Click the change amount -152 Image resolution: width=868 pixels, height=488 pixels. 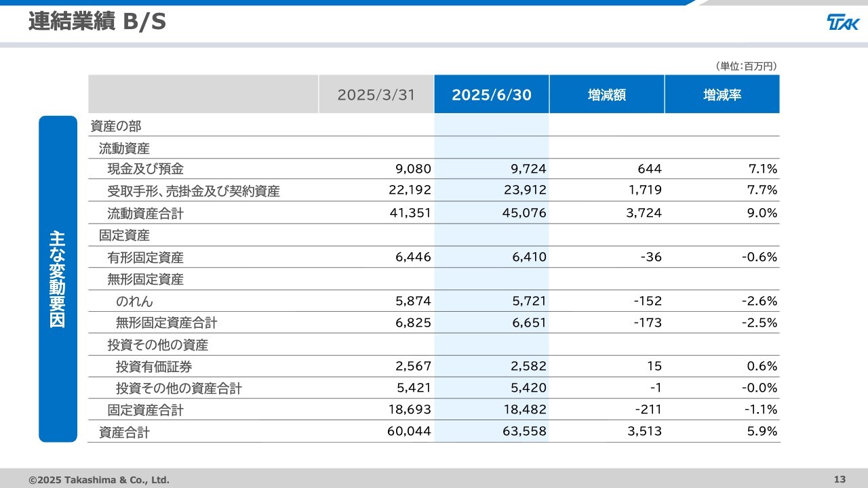coord(648,301)
